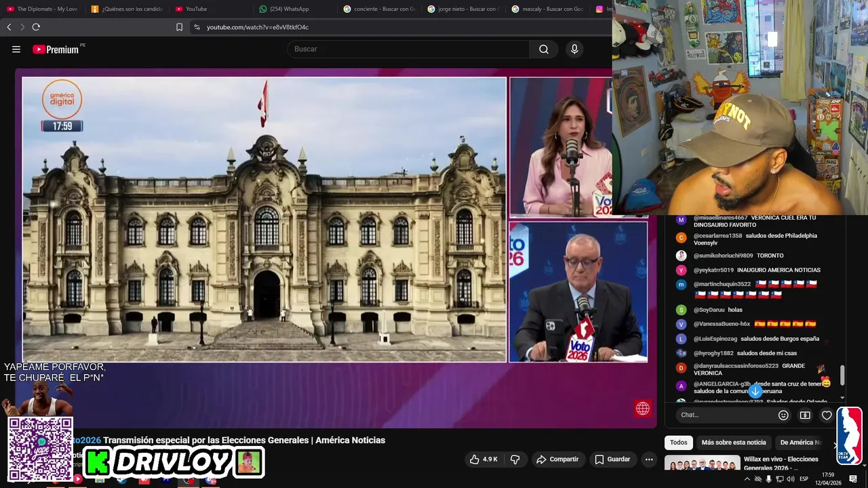The height and width of the screenshot is (488, 868).
Task: Switch to the (254) WhatsApp tab
Action: pyautogui.click(x=295, y=9)
